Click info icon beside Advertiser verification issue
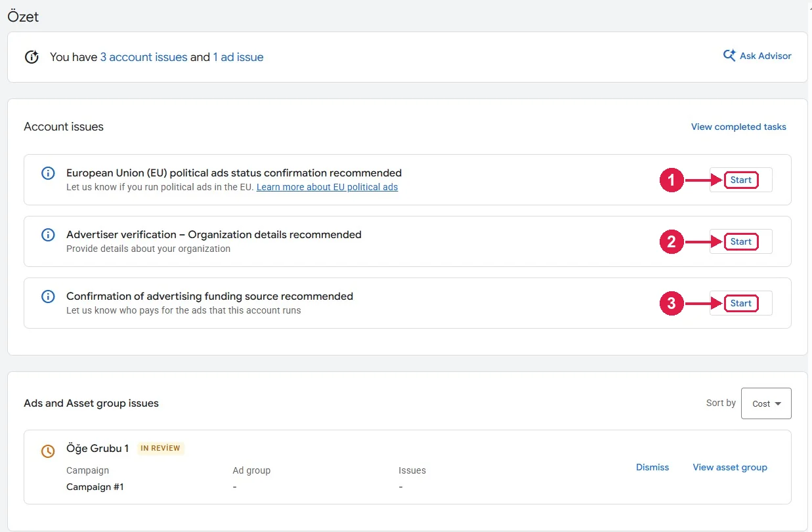 pos(48,235)
